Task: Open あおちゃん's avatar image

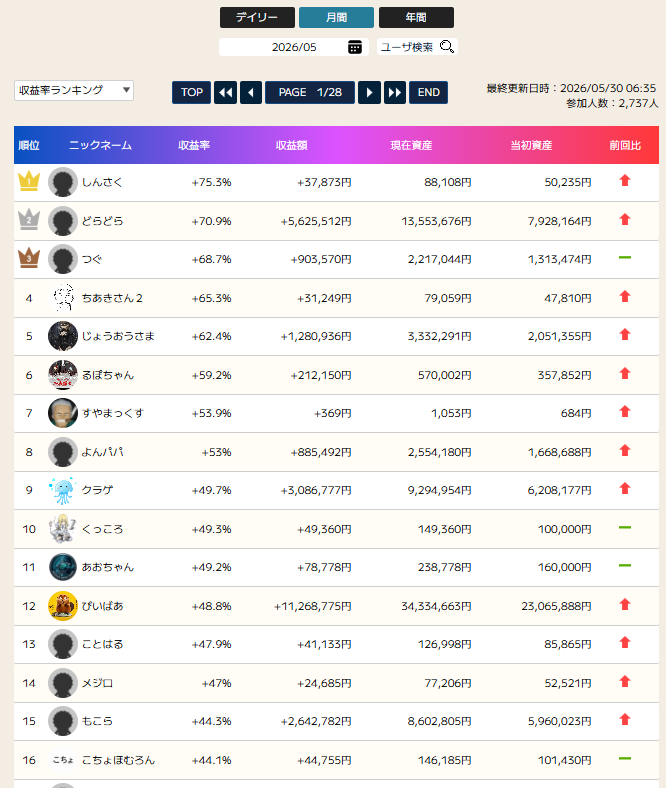Action: (63, 567)
